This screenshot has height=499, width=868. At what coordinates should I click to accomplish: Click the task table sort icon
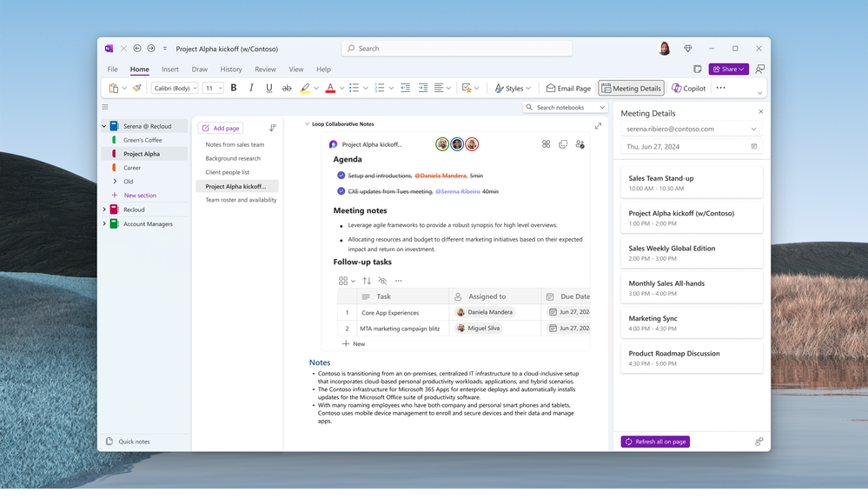(367, 281)
